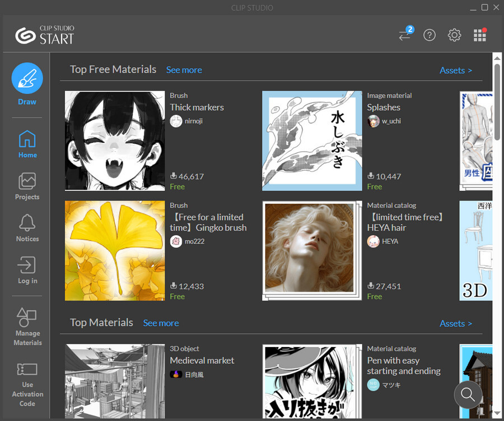Click nimoji author avatar

[x=176, y=121]
